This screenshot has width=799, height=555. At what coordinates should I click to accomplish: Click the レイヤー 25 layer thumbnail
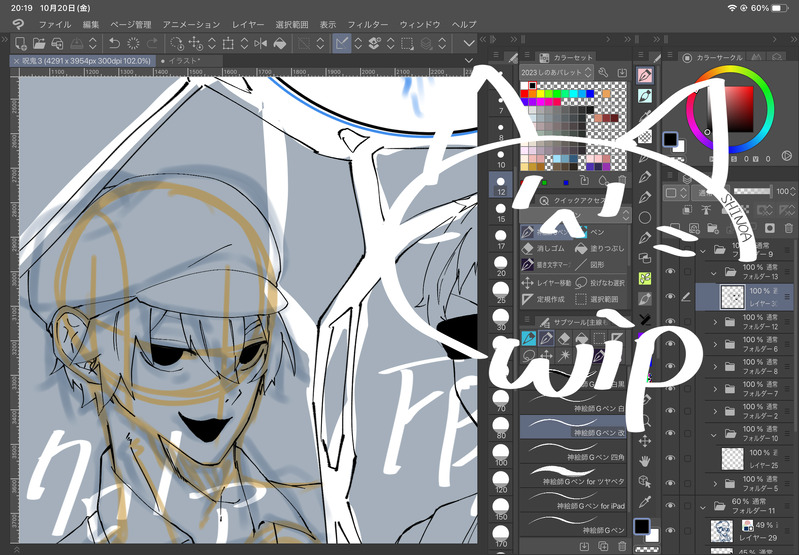(x=732, y=459)
